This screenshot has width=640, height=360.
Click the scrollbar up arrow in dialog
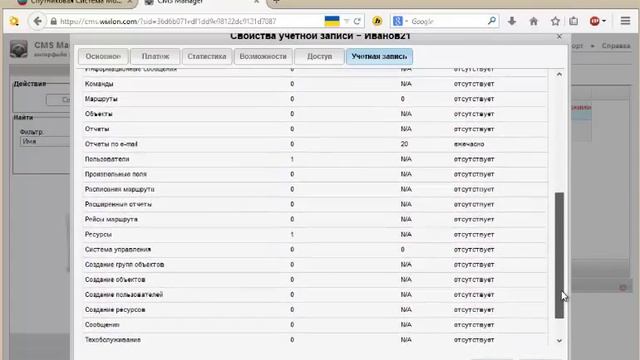pyautogui.click(x=559, y=74)
